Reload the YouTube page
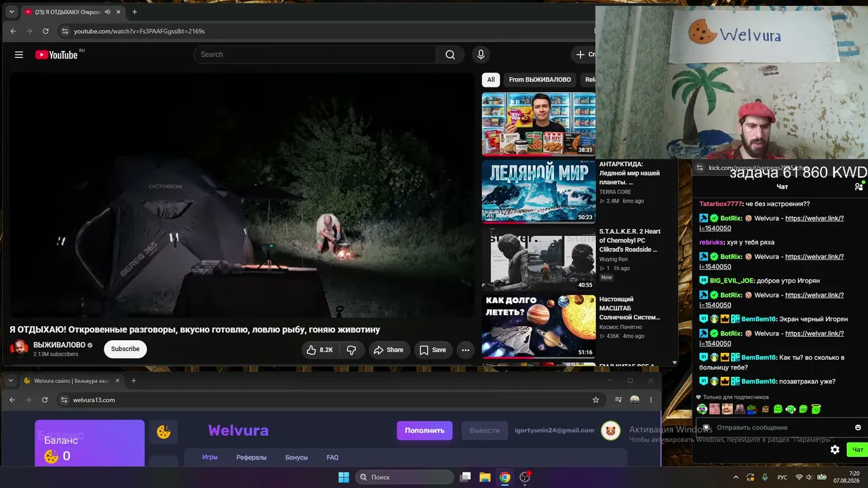Viewport: 868px width, 488px height. tap(45, 31)
